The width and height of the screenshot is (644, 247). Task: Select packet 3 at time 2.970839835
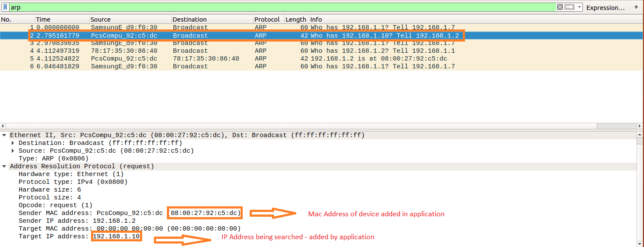click(322, 43)
